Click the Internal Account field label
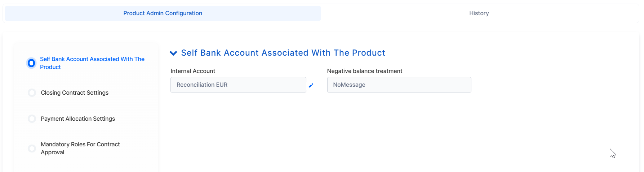644x172 pixels. (193, 71)
